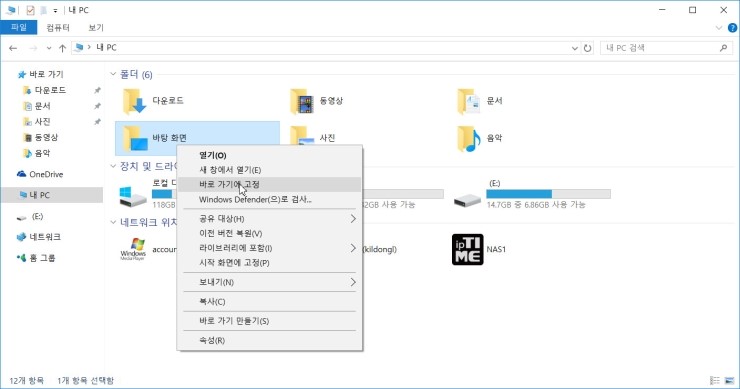Click the properties checkmark quick access icon
This screenshot has width=740, height=389.
[30, 10]
